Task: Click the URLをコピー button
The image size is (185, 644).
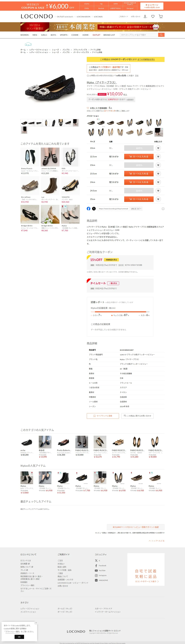Action: (x=136, y=209)
